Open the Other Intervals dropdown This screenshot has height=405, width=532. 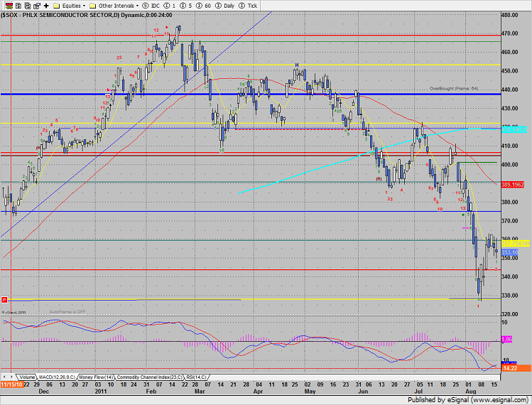[x=114, y=6]
